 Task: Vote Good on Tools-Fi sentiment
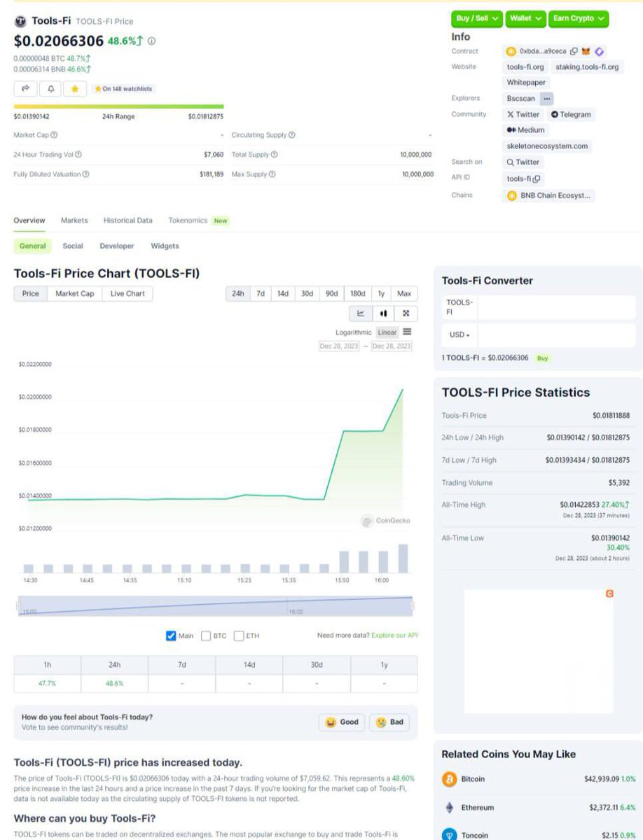[x=342, y=722]
